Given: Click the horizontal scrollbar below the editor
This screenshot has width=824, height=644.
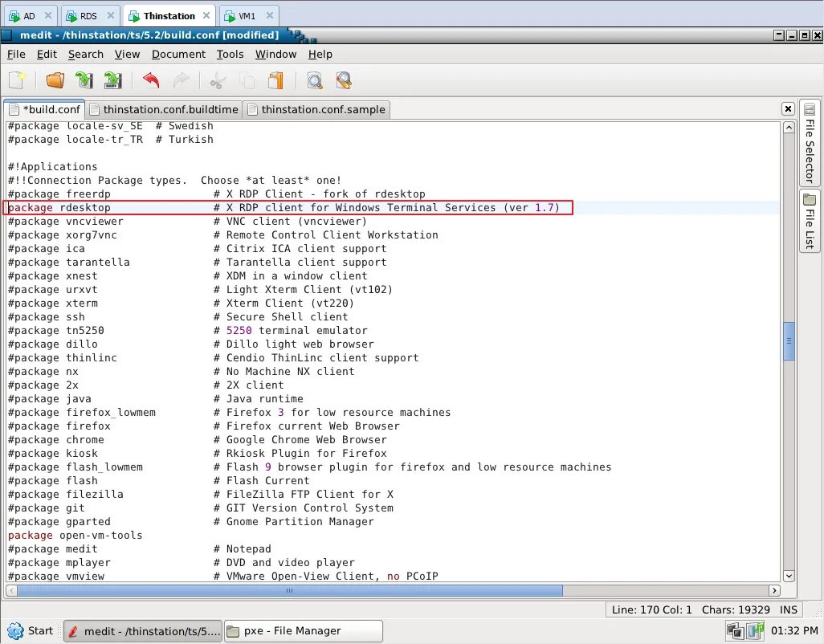Looking at the screenshot, I should tap(288, 591).
